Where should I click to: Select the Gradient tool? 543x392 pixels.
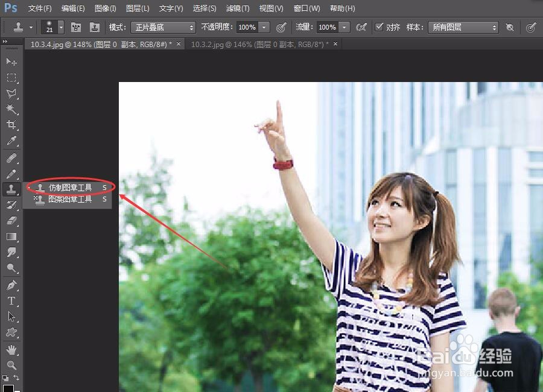(x=11, y=236)
